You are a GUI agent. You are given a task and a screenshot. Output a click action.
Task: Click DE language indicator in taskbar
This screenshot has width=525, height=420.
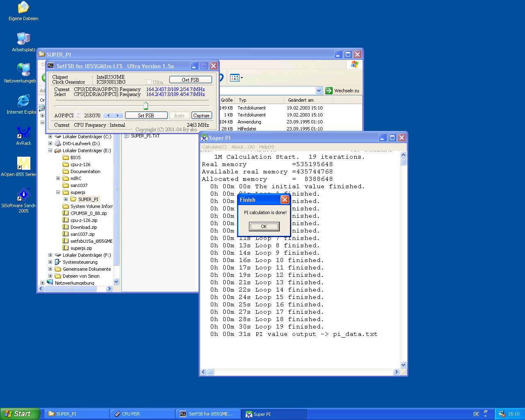point(476,414)
